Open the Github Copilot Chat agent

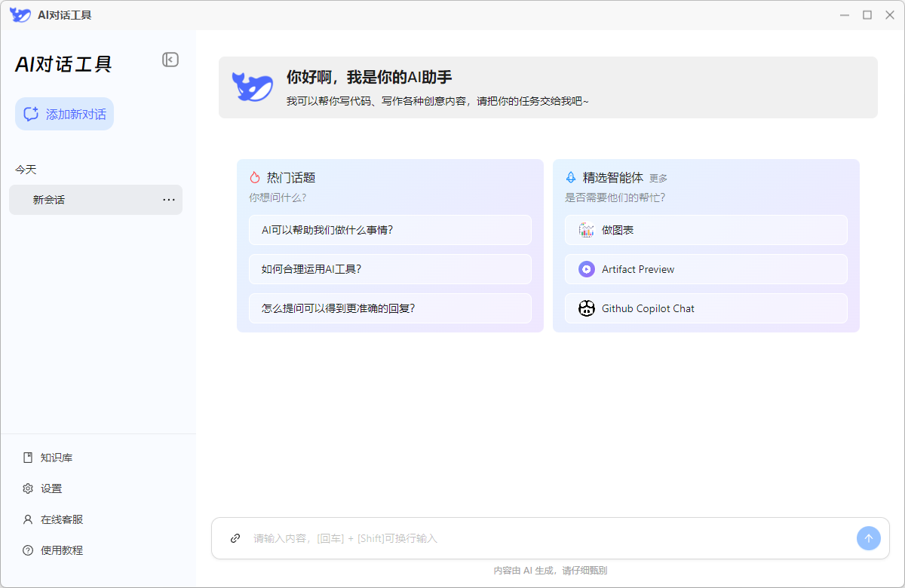(x=706, y=308)
